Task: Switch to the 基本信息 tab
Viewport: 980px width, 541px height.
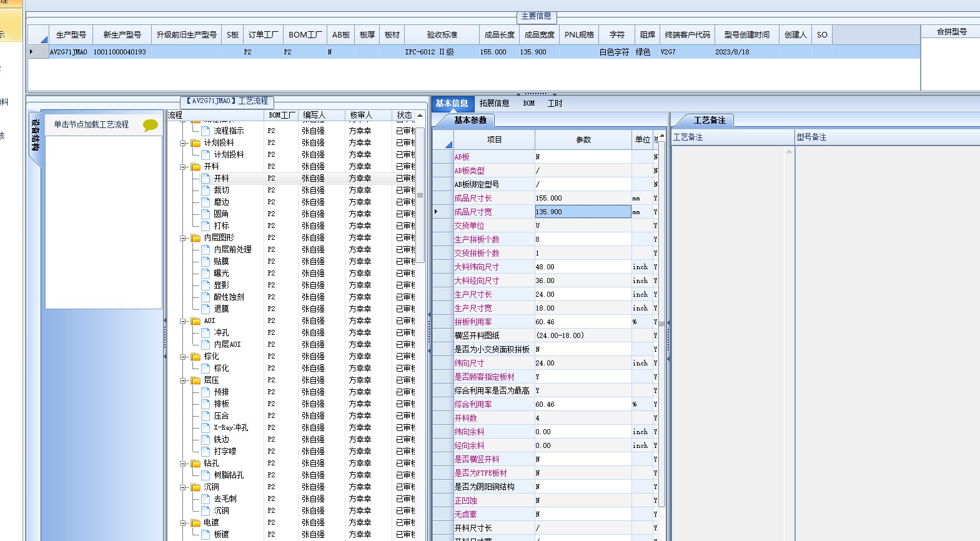Action: coord(452,104)
